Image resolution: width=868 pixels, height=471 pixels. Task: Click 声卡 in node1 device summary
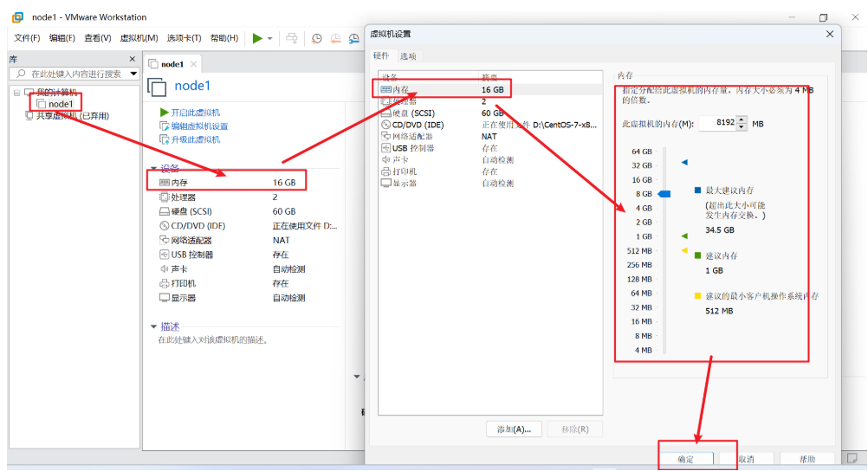pos(232,269)
